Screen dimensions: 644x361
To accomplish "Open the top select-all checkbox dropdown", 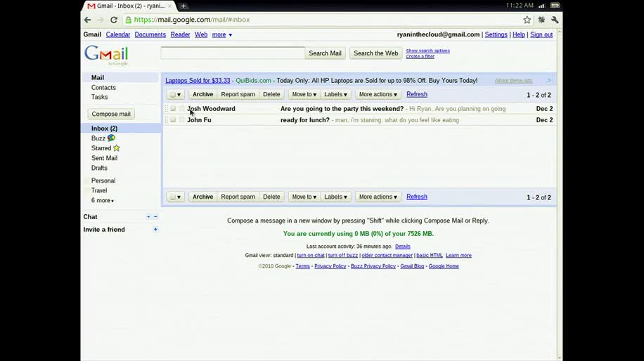I will click(x=175, y=94).
